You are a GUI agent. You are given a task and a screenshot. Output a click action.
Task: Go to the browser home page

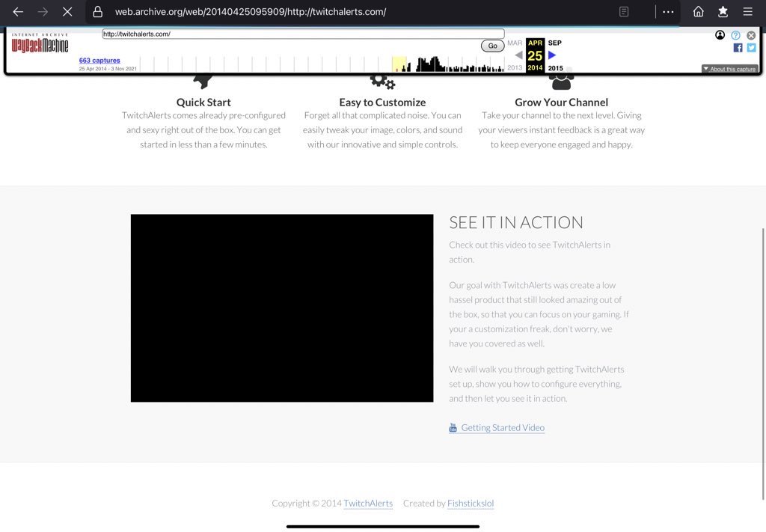click(699, 12)
